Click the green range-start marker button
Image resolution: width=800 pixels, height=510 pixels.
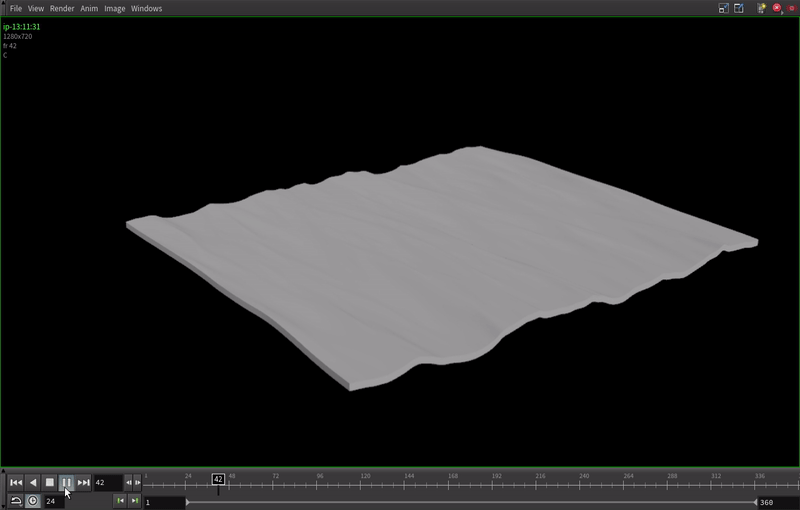click(120, 501)
